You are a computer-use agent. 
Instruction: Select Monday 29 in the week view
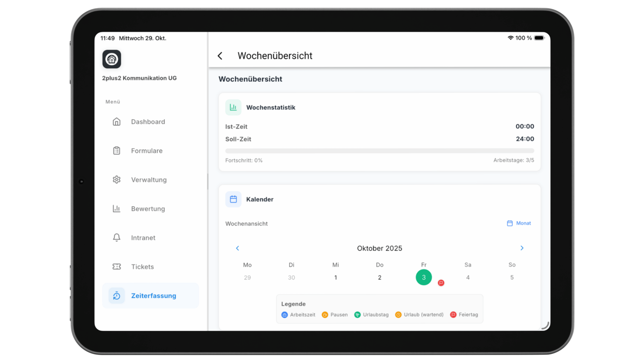point(247,278)
